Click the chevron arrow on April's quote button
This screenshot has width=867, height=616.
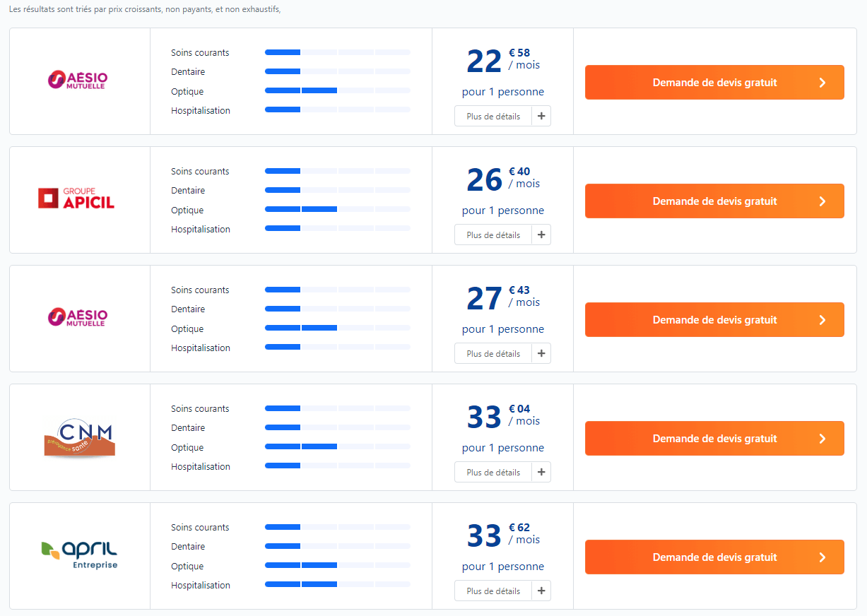(x=822, y=557)
